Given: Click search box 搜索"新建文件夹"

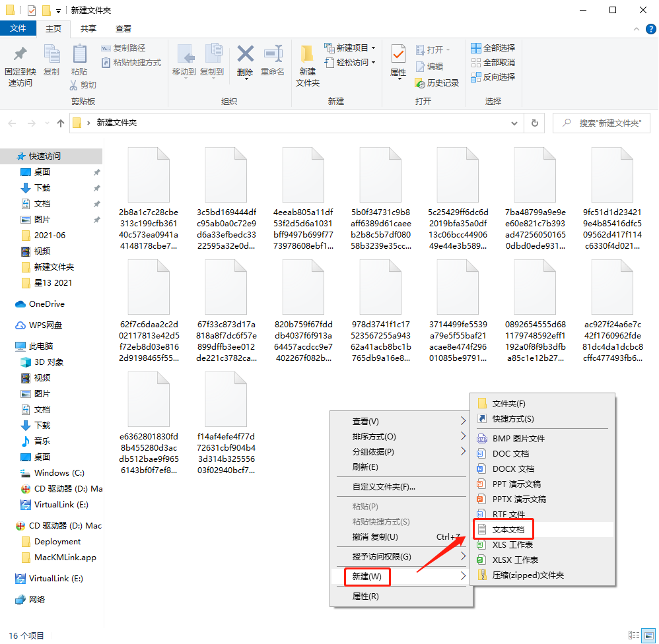Looking at the screenshot, I should click(x=602, y=123).
